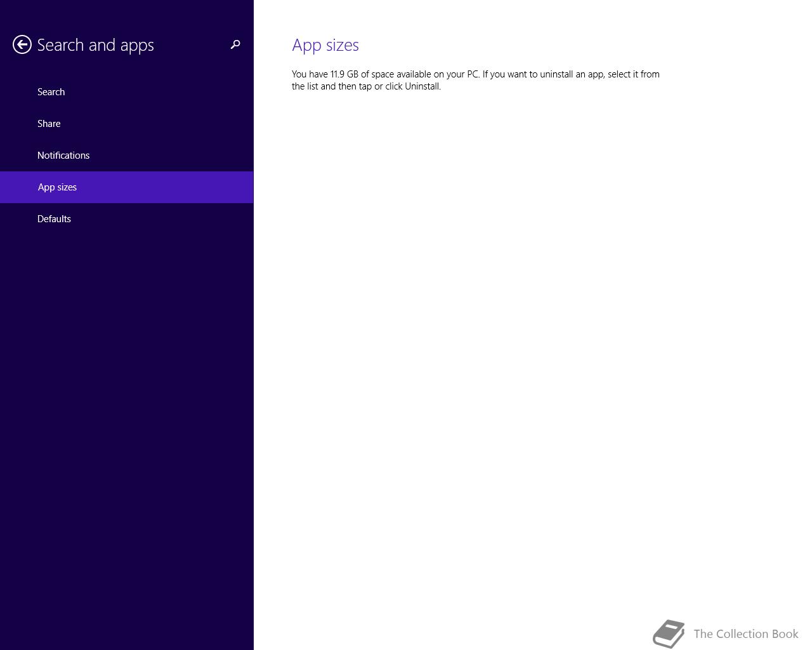Click the word Uninstall in the description
Viewport: 812px width, 650px height.
tap(422, 86)
